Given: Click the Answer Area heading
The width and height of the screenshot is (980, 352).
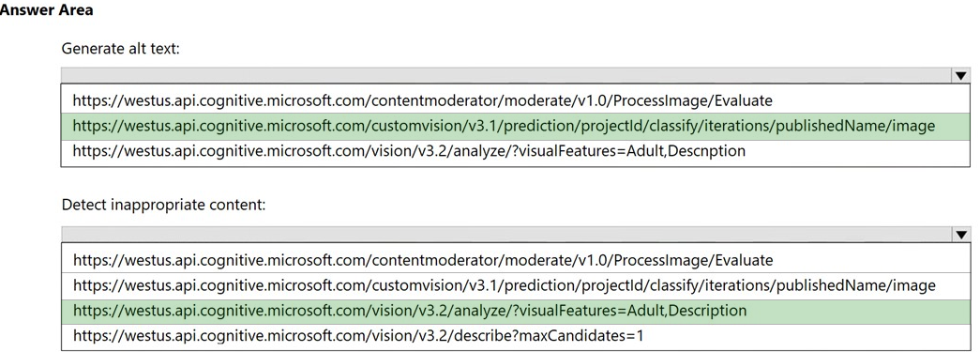Looking at the screenshot, I should [46, 10].
